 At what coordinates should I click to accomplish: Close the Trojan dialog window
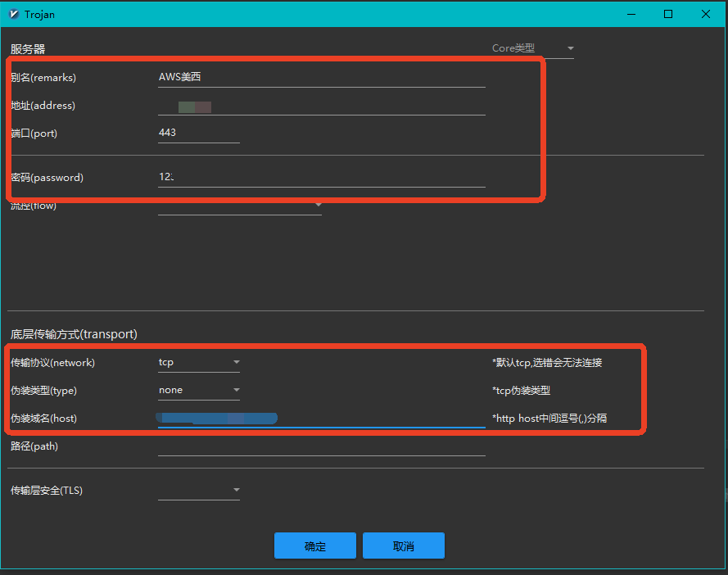(x=706, y=14)
